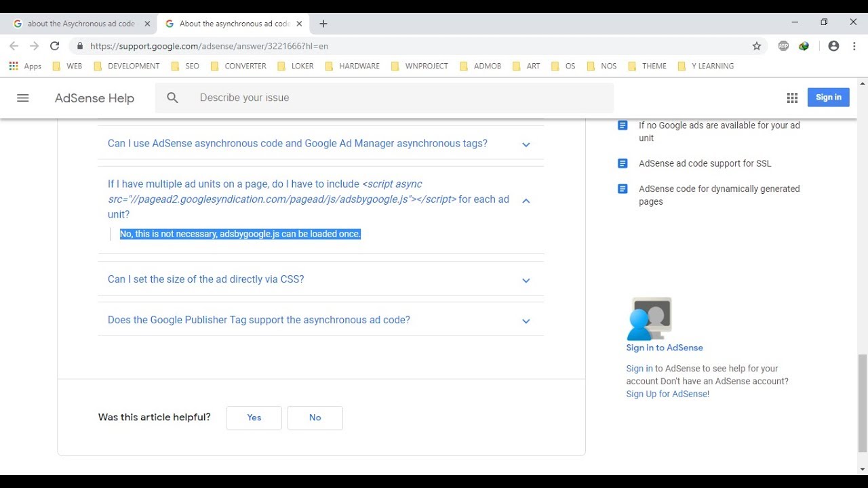Expand 'Can I set the size of the ad directly via CSS?'
Image resolution: width=868 pixels, height=488 pixels.
526,279
